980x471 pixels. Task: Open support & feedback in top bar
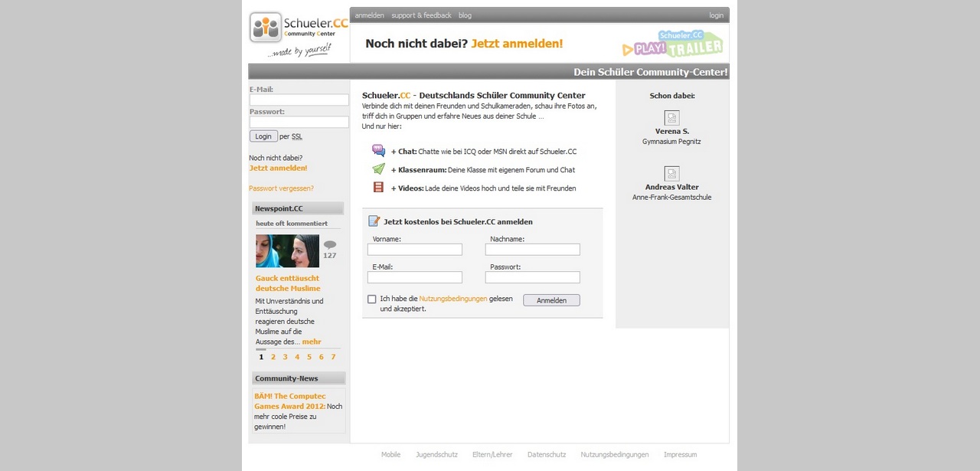(422, 15)
